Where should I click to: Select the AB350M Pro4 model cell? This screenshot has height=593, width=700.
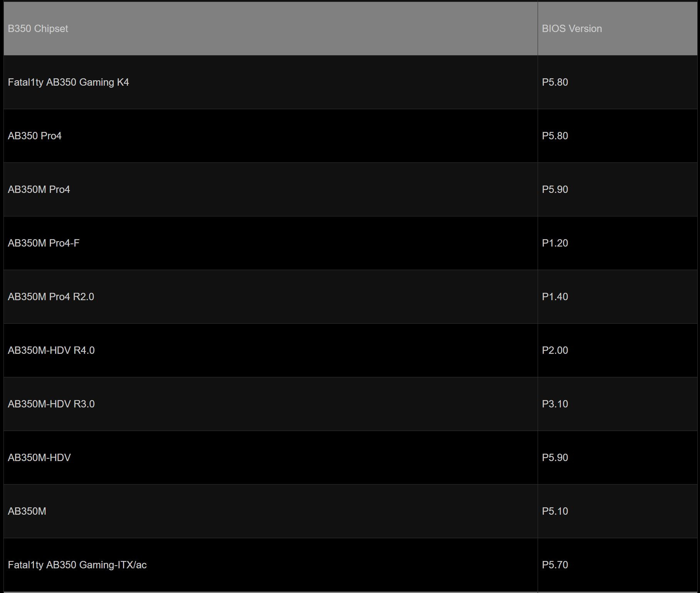point(39,189)
